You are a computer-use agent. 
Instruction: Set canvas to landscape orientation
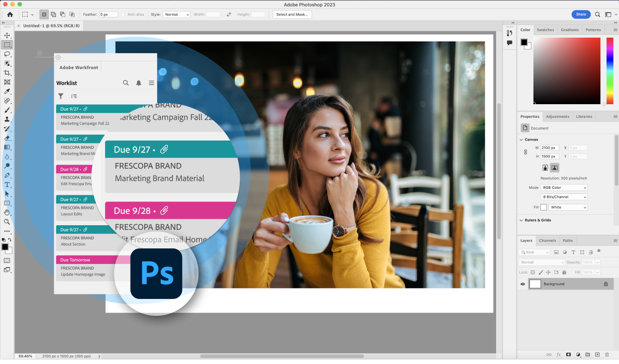tap(554, 167)
